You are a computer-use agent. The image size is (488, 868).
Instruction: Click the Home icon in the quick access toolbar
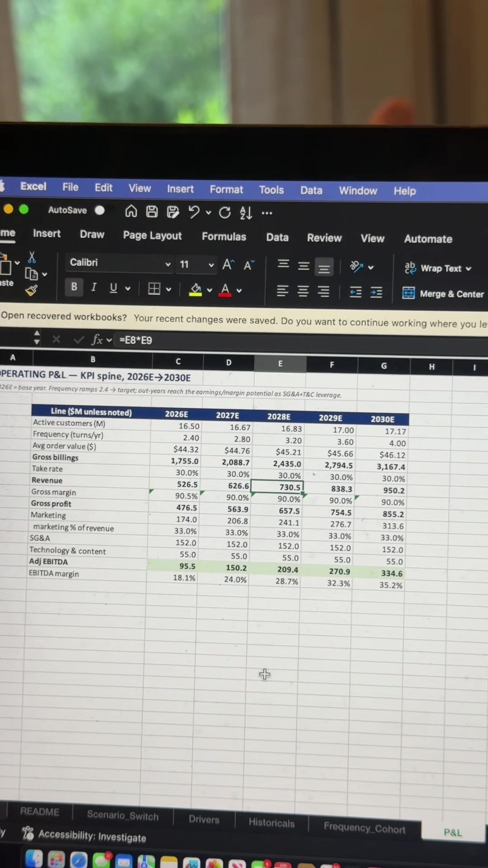coord(131,211)
